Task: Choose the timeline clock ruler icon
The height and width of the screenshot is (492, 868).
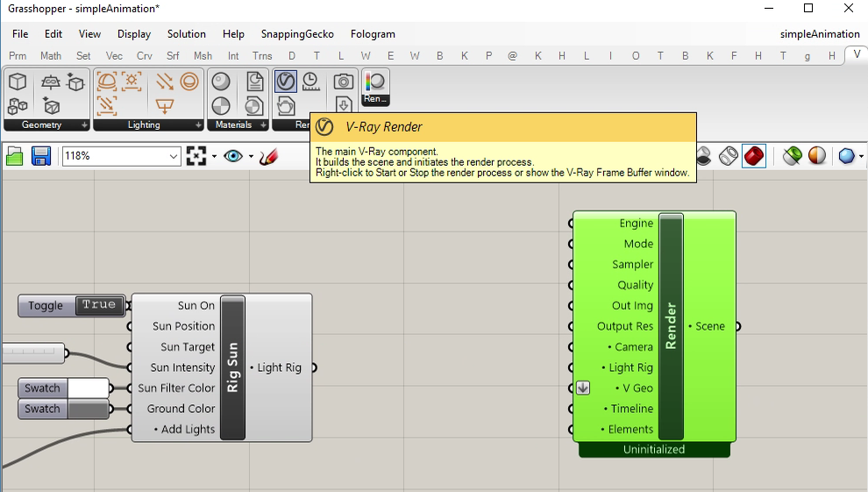Action: [311, 82]
